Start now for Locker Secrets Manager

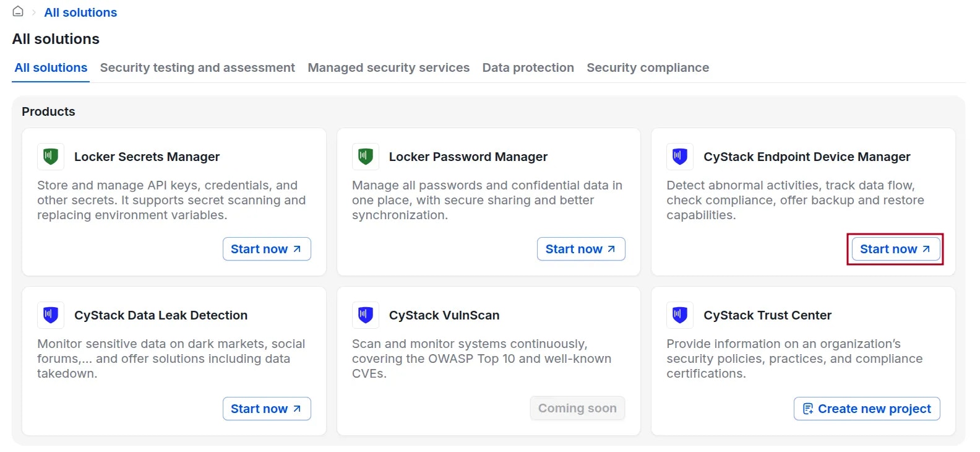click(266, 249)
